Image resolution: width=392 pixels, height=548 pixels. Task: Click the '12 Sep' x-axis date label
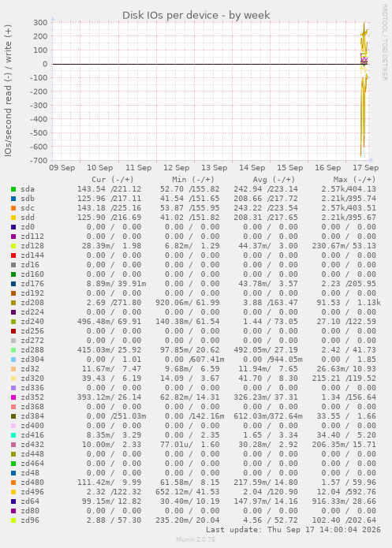coord(176,168)
